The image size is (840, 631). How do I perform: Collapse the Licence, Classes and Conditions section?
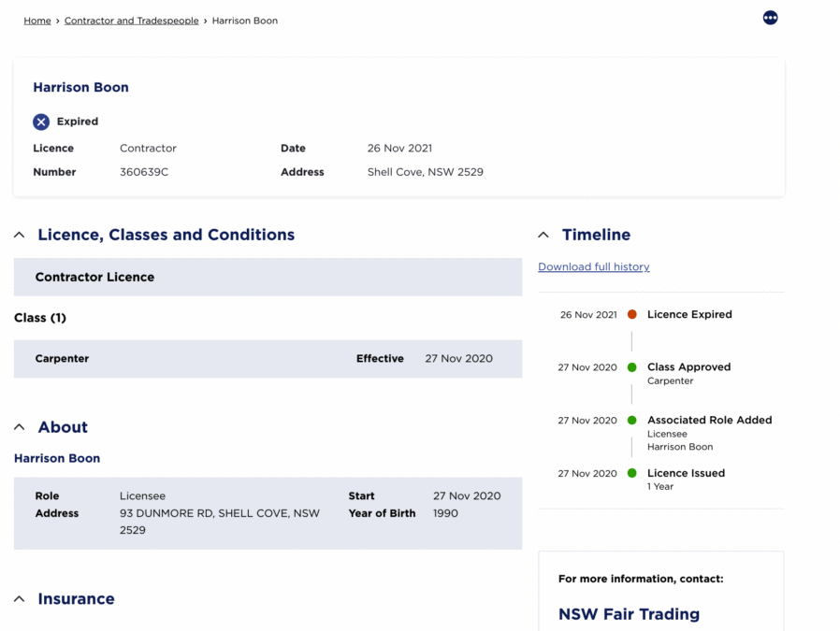(20, 235)
